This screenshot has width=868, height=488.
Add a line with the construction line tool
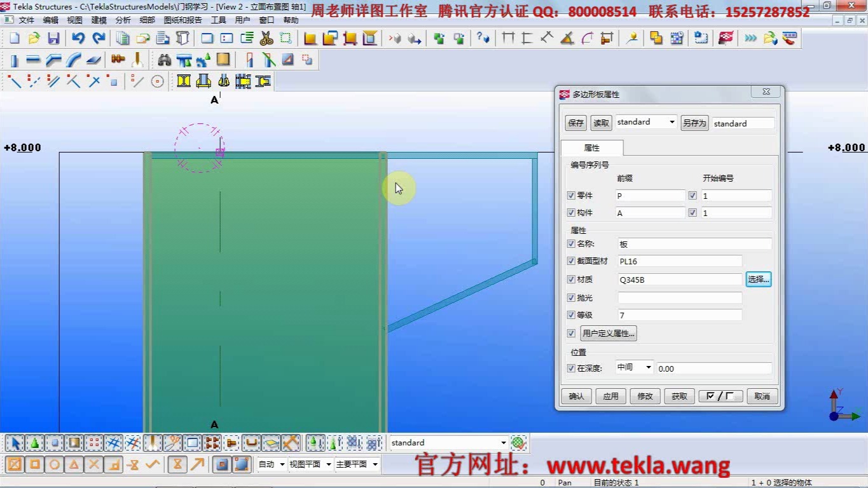click(14, 81)
